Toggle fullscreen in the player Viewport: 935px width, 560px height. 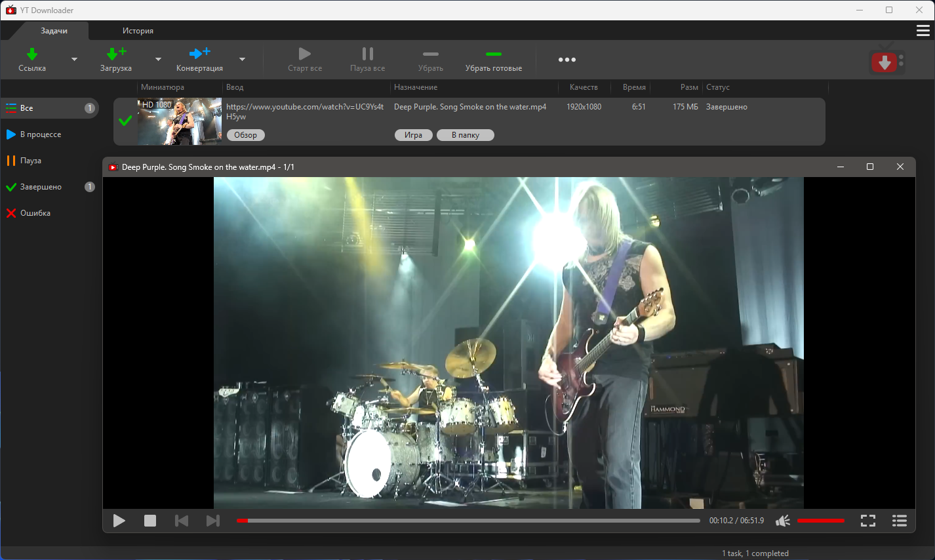point(868,521)
